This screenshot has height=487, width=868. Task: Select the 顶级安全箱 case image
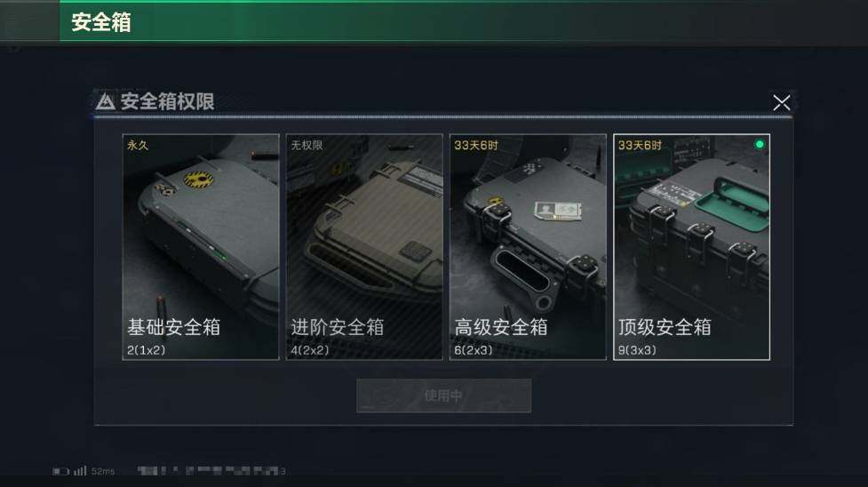tap(691, 247)
